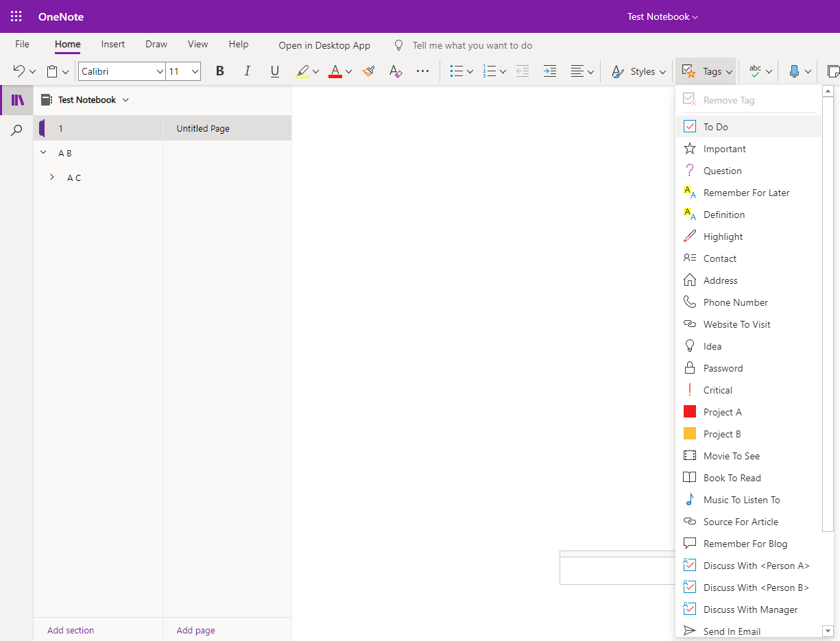Open the Styles gallery
Viewport: 840px width, 641px height.
click(638, 71)
